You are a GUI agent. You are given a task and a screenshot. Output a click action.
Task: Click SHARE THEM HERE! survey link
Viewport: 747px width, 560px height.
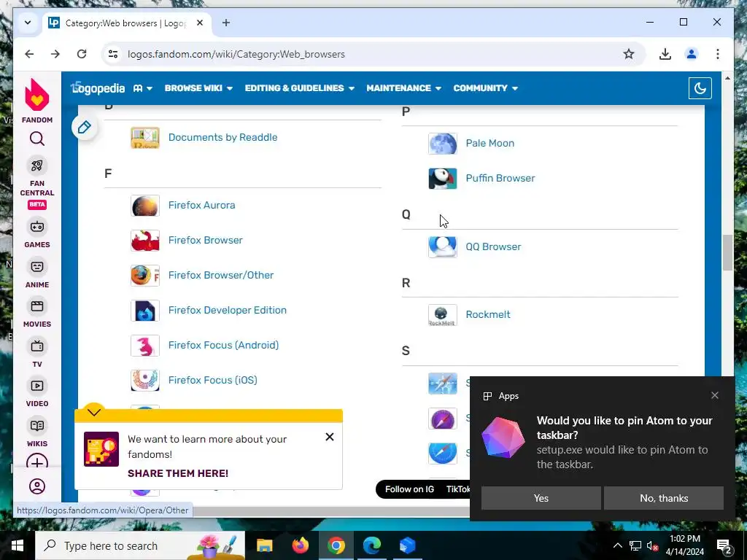tap(178, 473)
